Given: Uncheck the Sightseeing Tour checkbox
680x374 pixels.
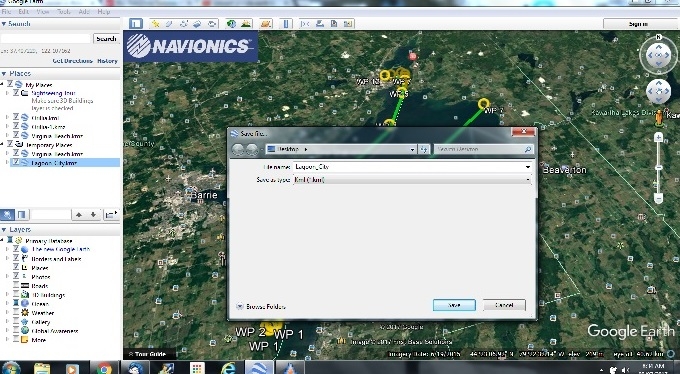Looking at the screenshot, I should [x=16, y=93].
